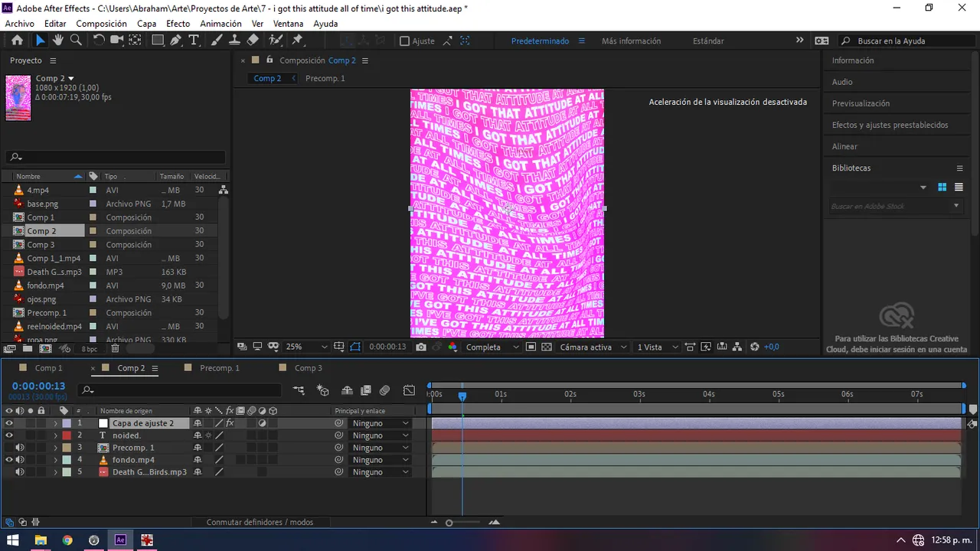Hide the fondo.mp4 layer video

[x=9, y=460]
